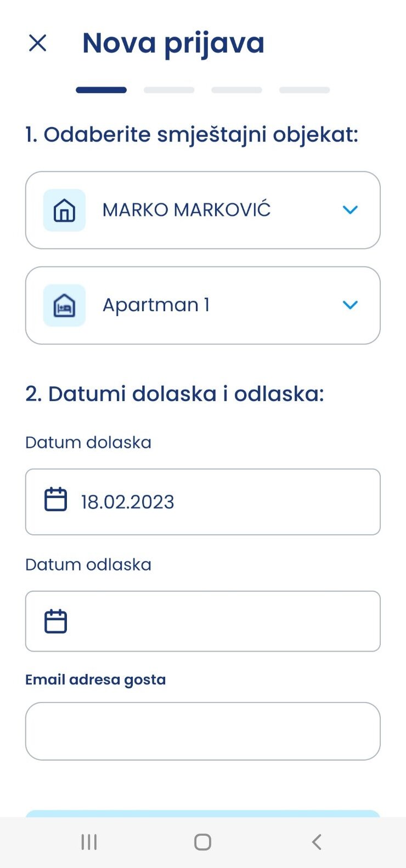Expand the chevron next to MARKO MARKOVIĆ
Image resolution: width=406 pixels, height=868 pixels.
tap(350, 210)
